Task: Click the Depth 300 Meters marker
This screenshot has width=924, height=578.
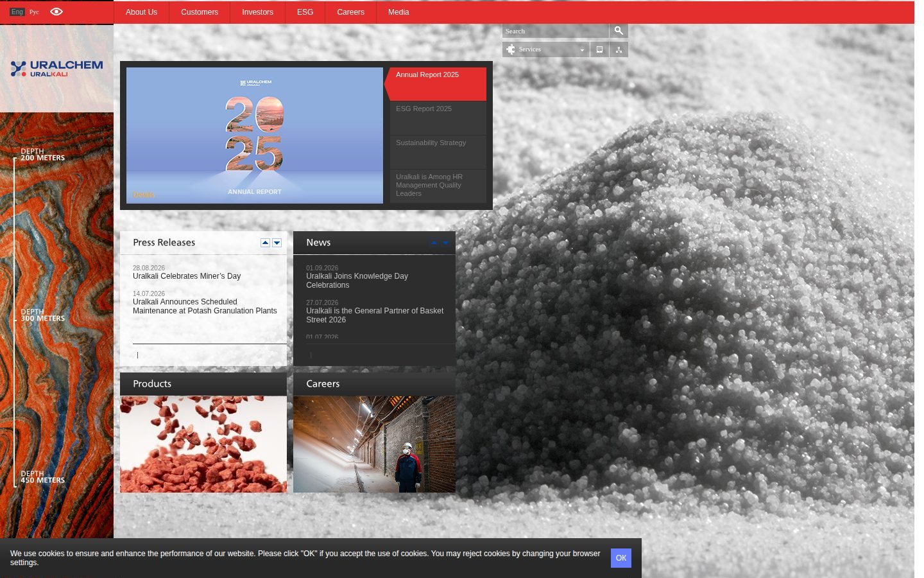Action: coord(42,315)
